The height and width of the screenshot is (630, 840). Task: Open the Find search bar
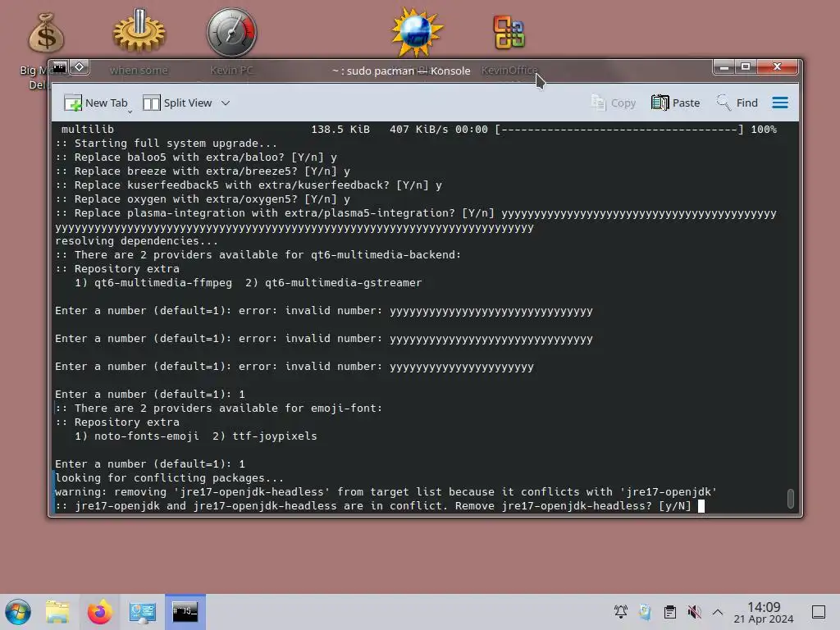pos(737,103)
